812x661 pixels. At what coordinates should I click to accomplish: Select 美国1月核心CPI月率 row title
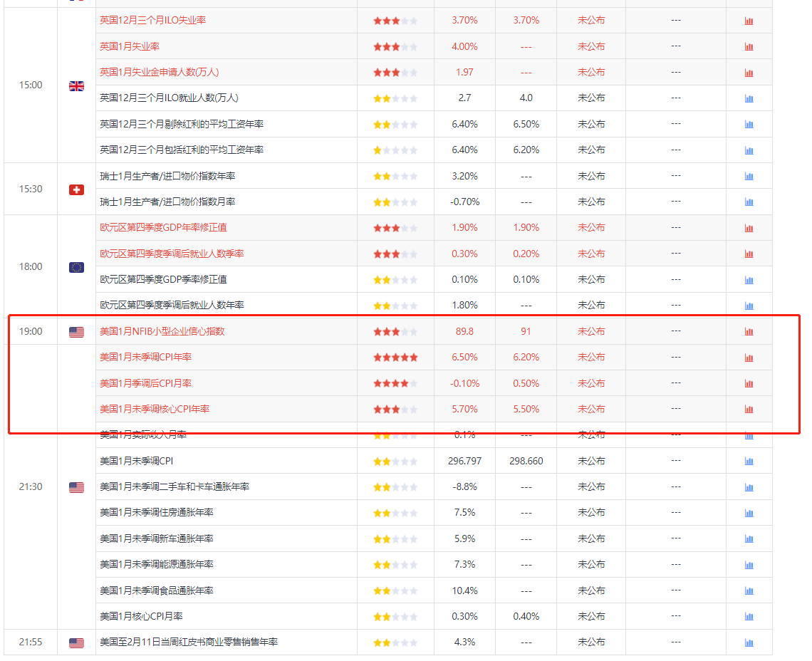[x=141, y=616]
